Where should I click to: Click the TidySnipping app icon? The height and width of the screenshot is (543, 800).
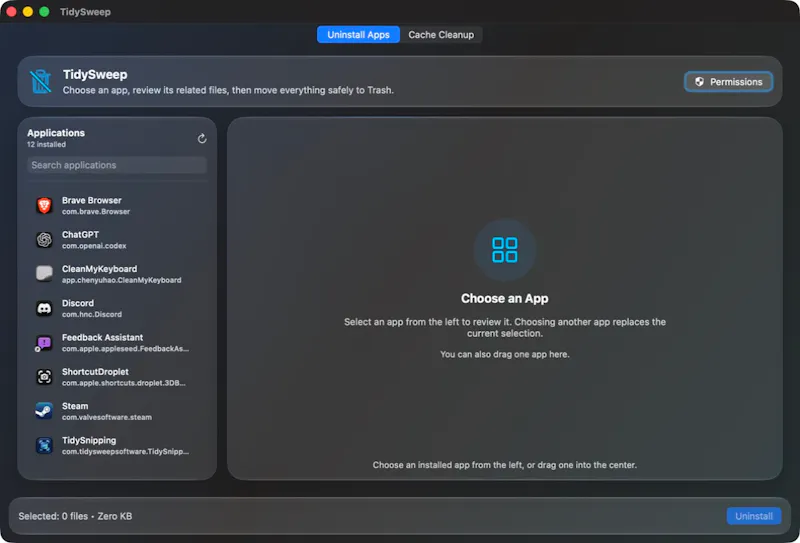(44, 446)
